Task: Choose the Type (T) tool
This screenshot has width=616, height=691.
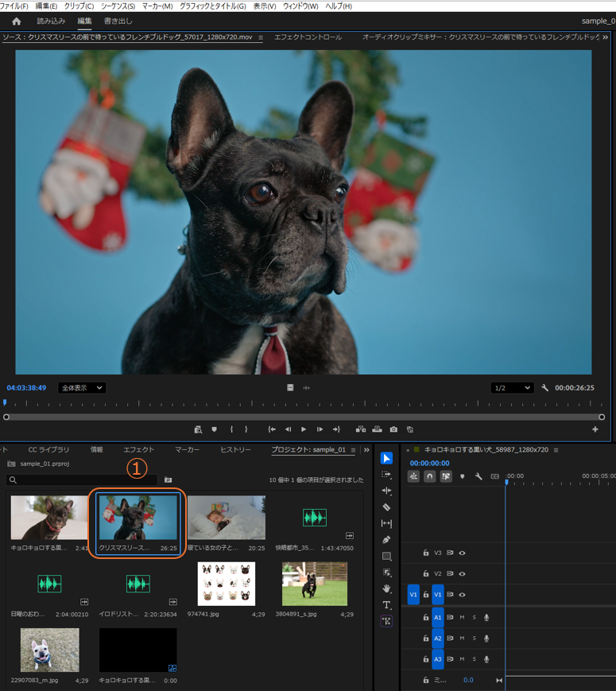Action: [386, 605]
